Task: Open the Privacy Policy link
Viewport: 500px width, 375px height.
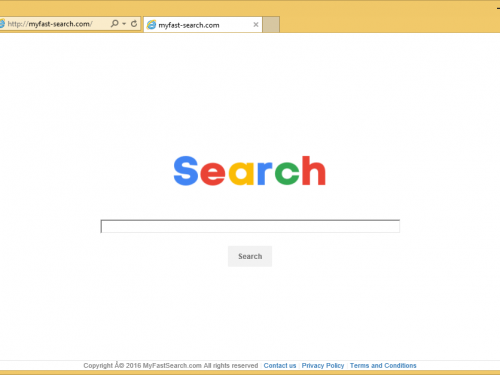Action: click(x=323, y=366)
